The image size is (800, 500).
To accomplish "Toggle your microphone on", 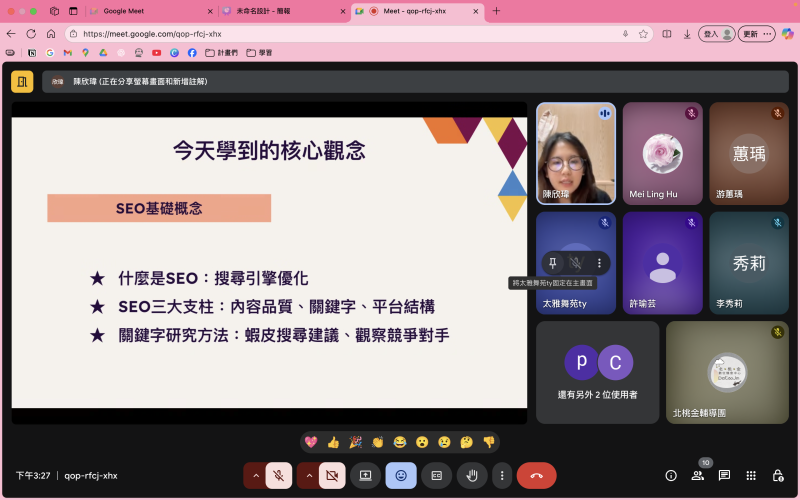I will click(x=279, y=476).
